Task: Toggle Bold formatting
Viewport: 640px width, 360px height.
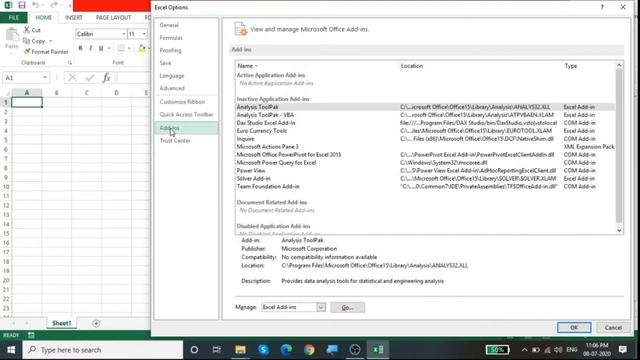Action: coord(80,48)
